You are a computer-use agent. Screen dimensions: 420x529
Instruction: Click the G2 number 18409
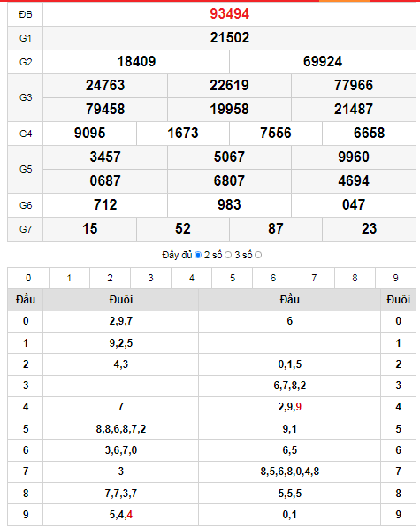pyautogui.click(x=136, y=61)
